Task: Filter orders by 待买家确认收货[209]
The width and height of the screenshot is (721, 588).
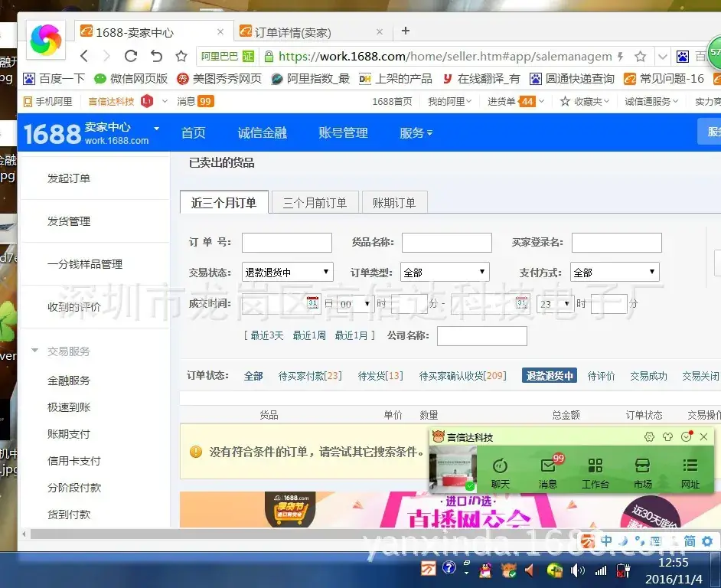Action: (x=462, y=376)
